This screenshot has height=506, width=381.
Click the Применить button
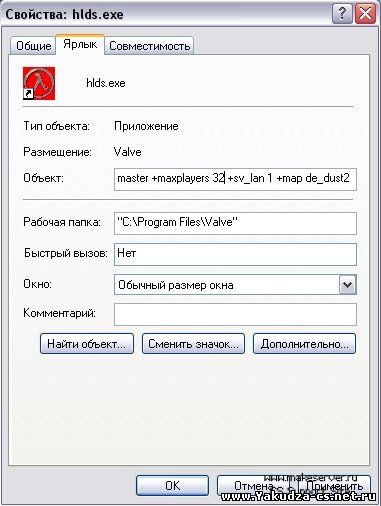coord(334,485)
